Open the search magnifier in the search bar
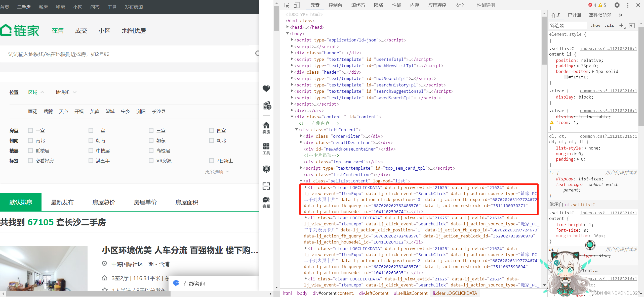Viewport: 644px width, 297px height. (257, 54)
